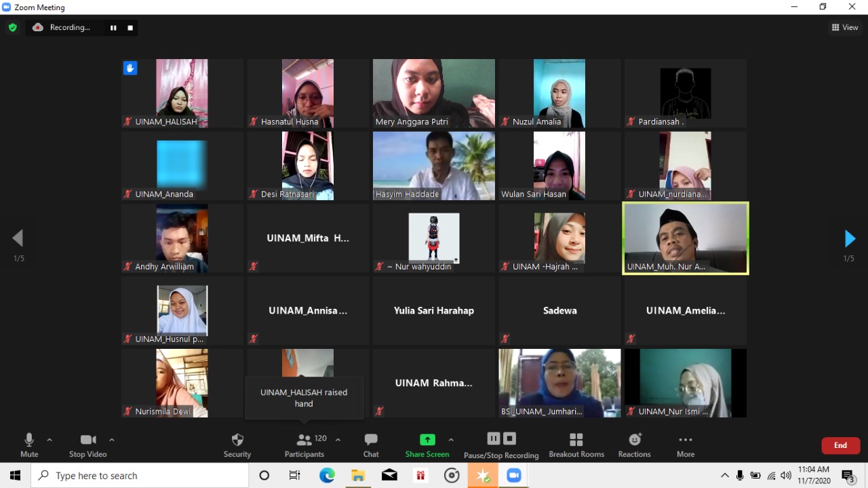Open the Participants panel
The height and width of the screenshot is (488, 868).
click(303, 445)
